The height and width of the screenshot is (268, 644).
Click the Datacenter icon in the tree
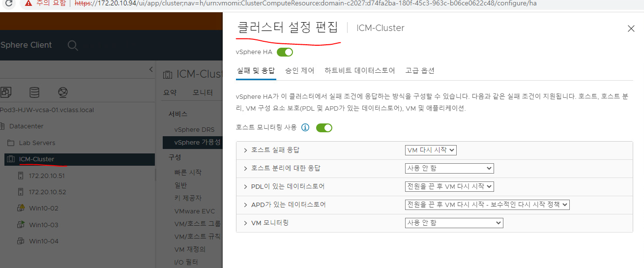(2, 126)
